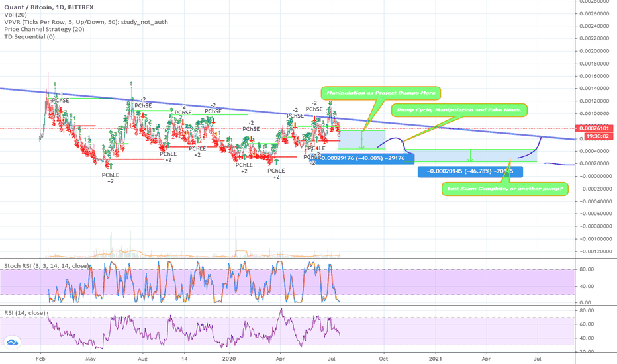Image resolution: width=617 pixels, height=364 pixels.
Task: Click the 14 date label on time axis
Action: pyautogui.click(x=184, y=359)
